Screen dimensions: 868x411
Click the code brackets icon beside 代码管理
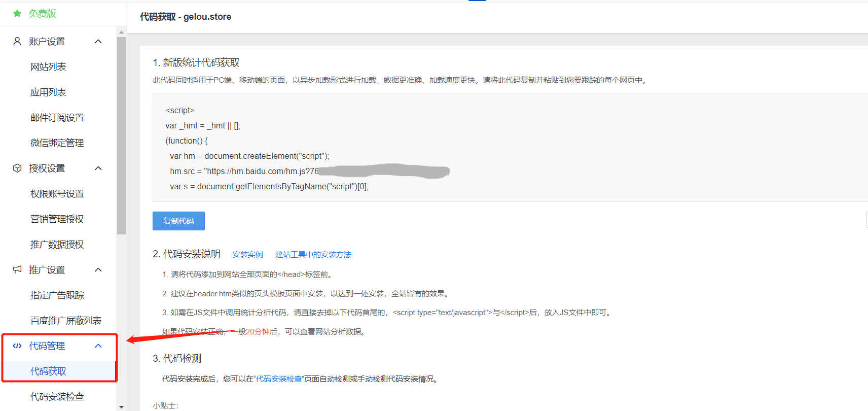pos(17,346)
